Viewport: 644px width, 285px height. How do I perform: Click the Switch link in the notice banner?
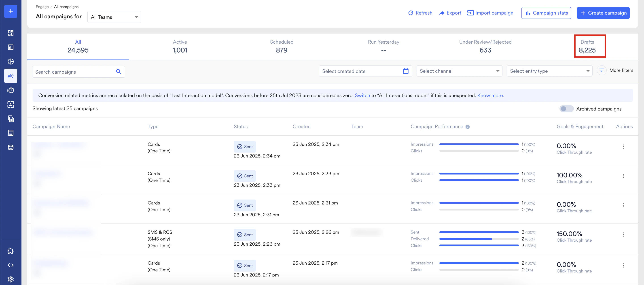tap(362, 95)
